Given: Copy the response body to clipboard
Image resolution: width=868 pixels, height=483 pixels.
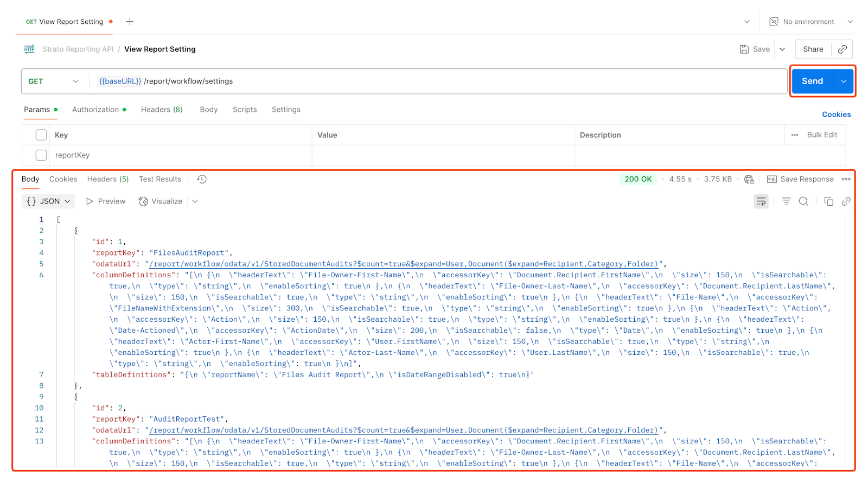Looking at the screenshot, I should [x=828, y=201].
